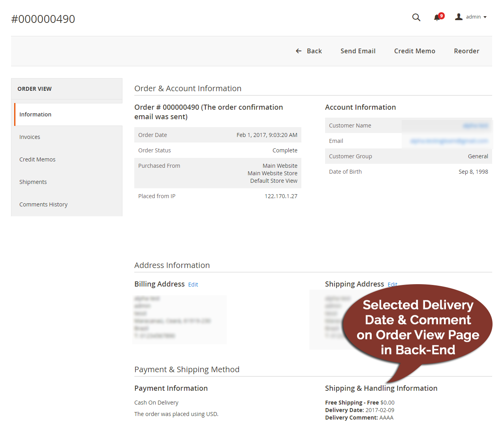This screenshot has height=446, width=504.
Task: Click the Reorder button
Action: coord(466,51)
